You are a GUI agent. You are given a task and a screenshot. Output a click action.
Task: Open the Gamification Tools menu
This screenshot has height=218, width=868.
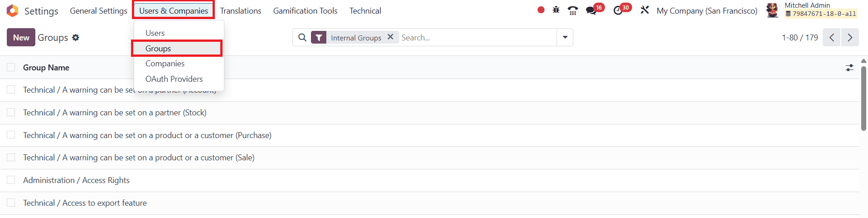pyautogui.click(x=305, y=10)
